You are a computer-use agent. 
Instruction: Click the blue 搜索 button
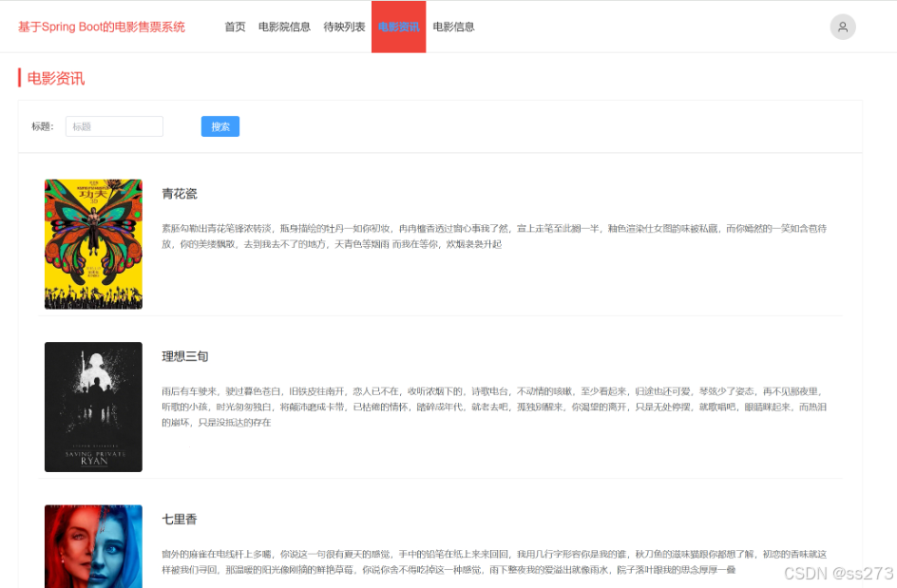[220, 126]
